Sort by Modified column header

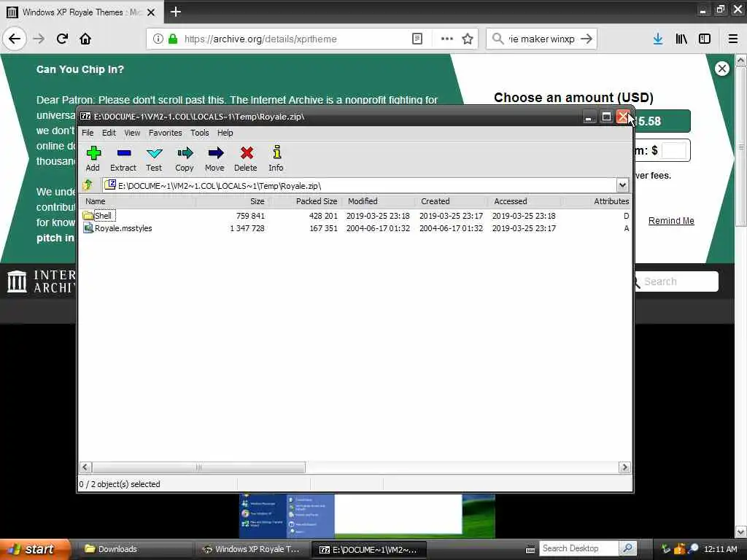pyautogui.click(x=379, y=201)
